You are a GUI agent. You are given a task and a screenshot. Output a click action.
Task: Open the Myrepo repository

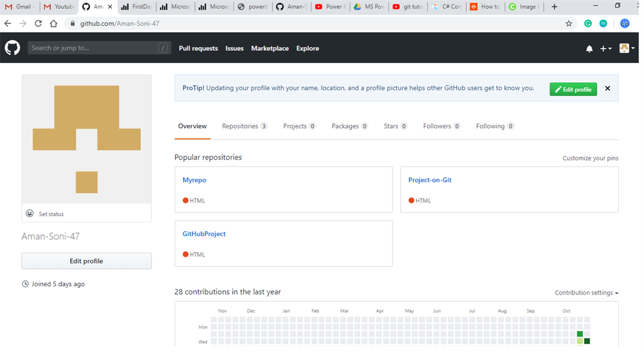pyautogui.click(x=194, y=180)
